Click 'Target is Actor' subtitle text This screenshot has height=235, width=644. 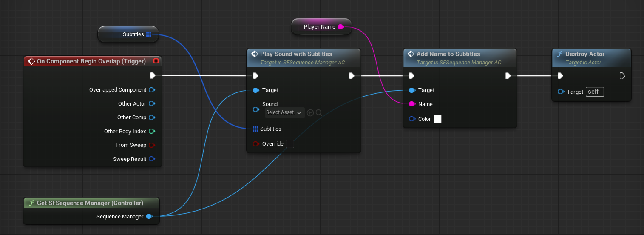click(583, 63)
